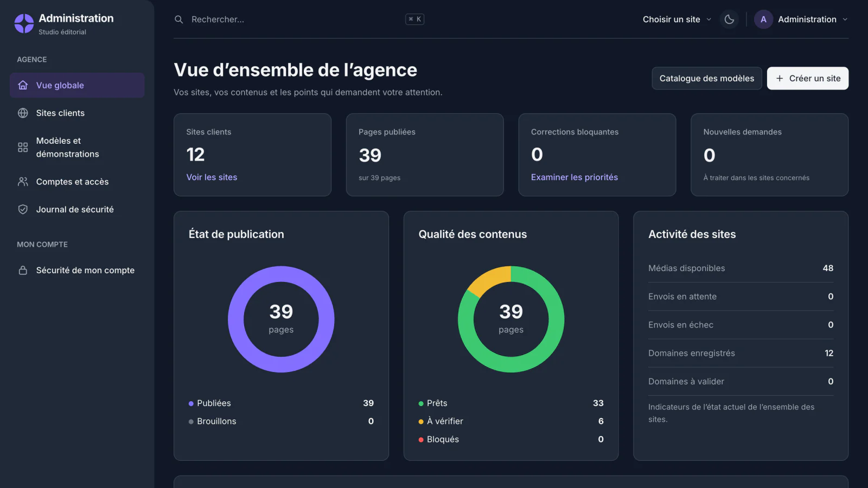This screenshot has height=488, width=868.
Task: Open Journal de sécurité
Action: [x=77, y=209]
